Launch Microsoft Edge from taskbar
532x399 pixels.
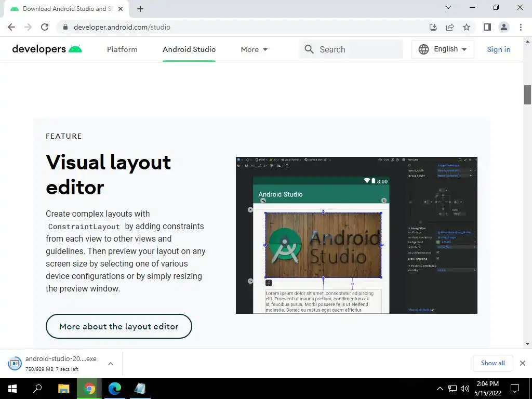click(115, 389)
